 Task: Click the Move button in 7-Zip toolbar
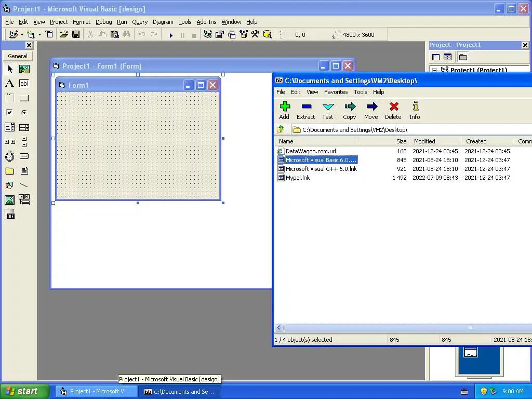tap(371, 111)
